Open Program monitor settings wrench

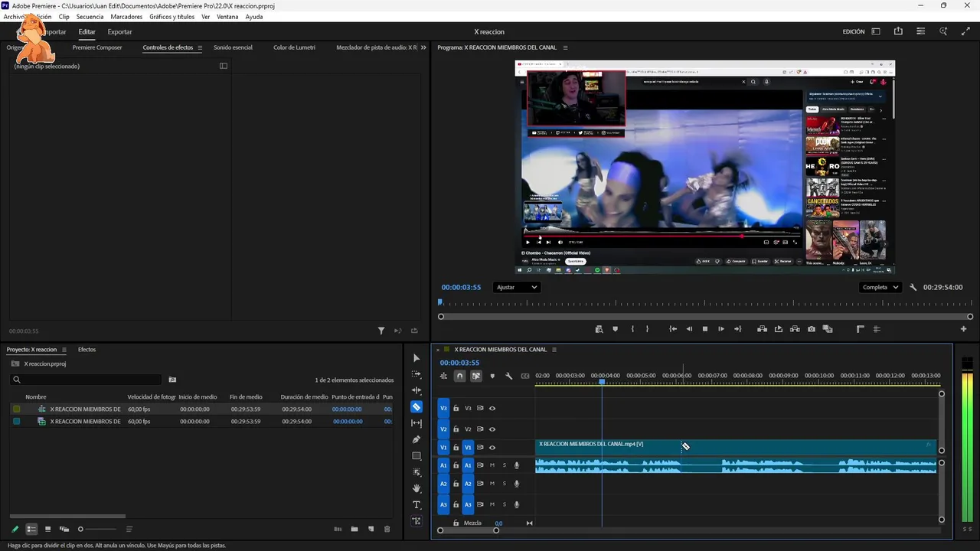click(x=913, y=287)
